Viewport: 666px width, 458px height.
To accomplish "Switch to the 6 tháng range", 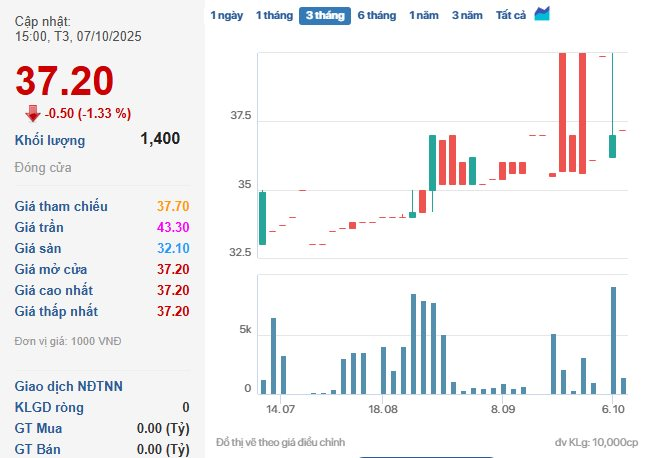I will (x=377, y=16).
